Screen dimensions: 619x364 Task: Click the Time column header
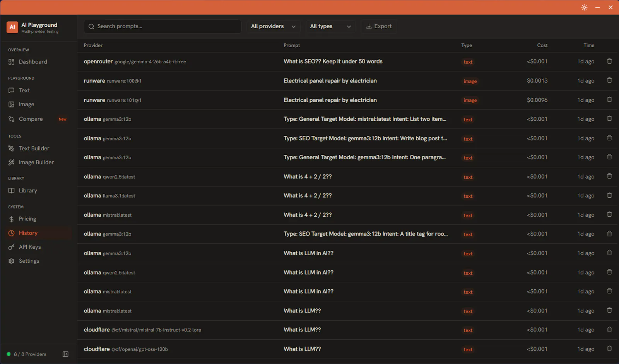tap(589, 45)
